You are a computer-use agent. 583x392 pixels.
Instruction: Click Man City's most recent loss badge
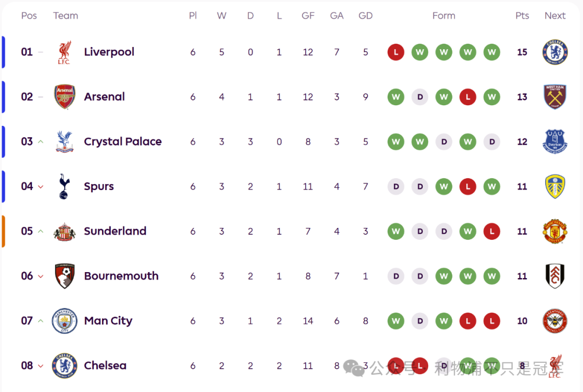(492, 321)
